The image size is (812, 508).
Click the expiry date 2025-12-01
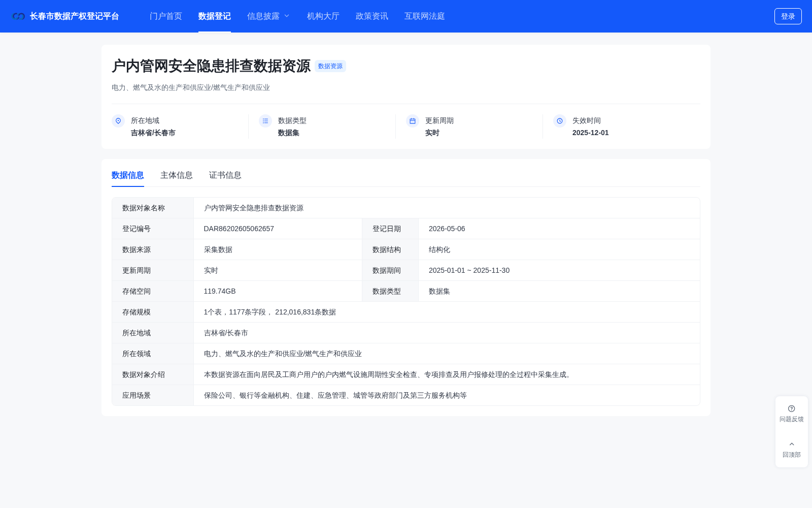click(x=591, y=133)
